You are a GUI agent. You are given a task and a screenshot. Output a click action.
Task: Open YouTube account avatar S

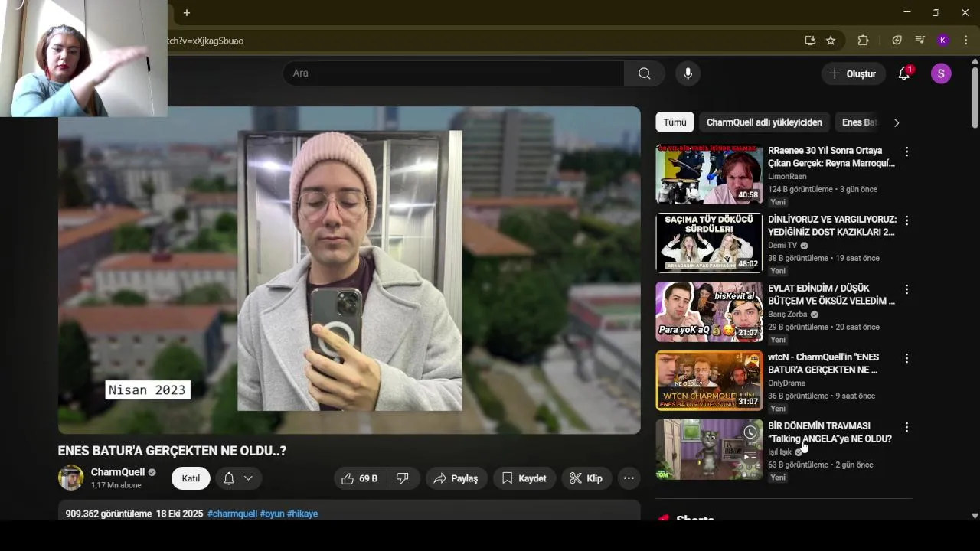941,73
